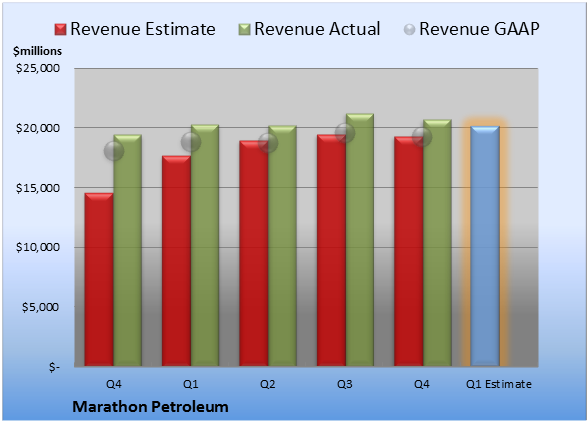The height and width of the screenshot is (422, 588).
Task: Select the 'Revenue Estimate' legend label
Action: 143,29
